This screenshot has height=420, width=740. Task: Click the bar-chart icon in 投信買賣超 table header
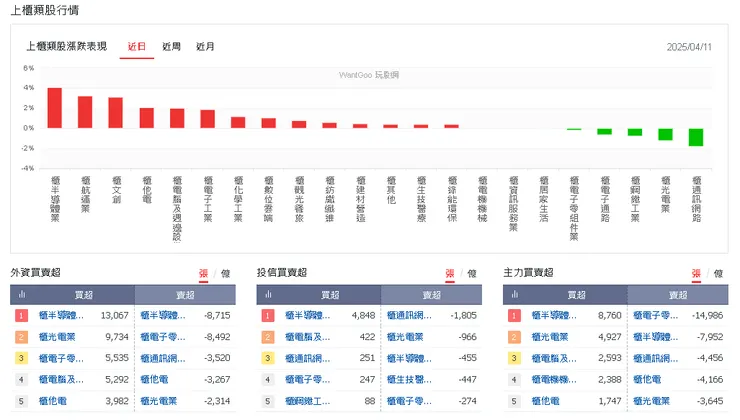coord(268,294)
